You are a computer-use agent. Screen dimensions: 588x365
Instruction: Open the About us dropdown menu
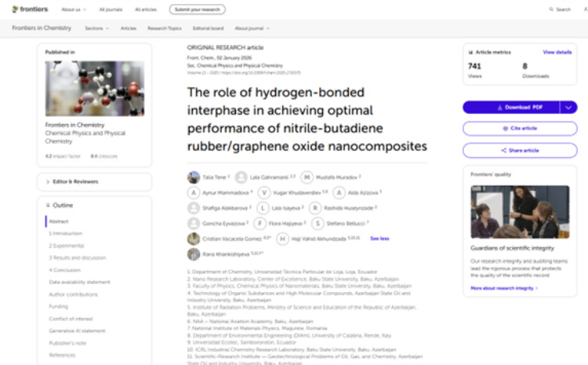click(x=73, y=9)
